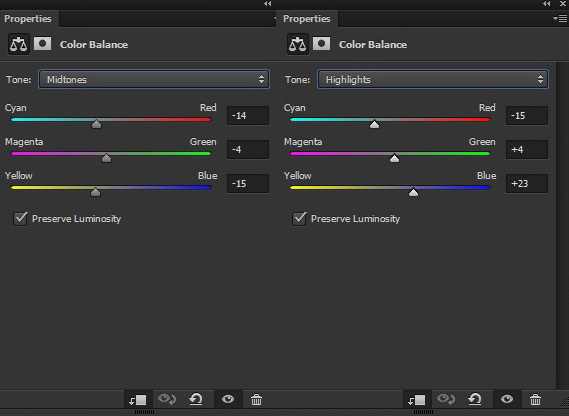Open the Tone dropdown showing Midtones
The image size is (569, 416).
[154, 79]
